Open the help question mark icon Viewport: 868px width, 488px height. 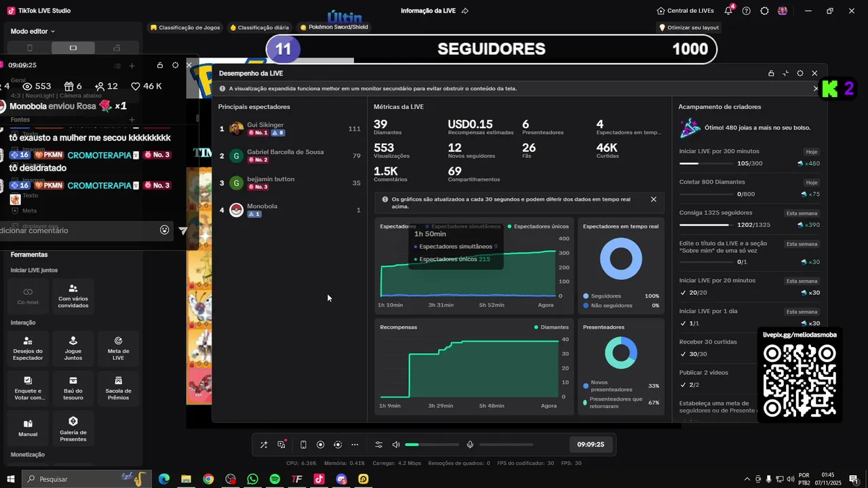click(x=747, y=11)
